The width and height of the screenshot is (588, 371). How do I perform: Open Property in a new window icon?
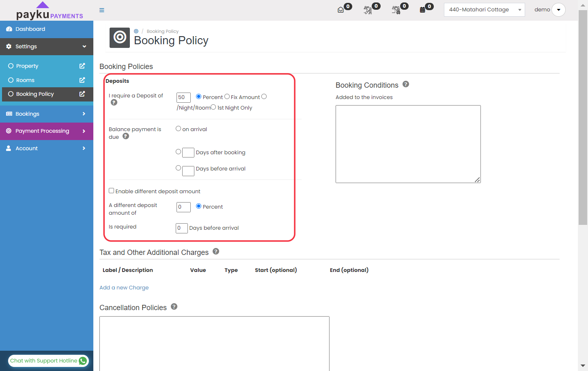click(82, 66)
